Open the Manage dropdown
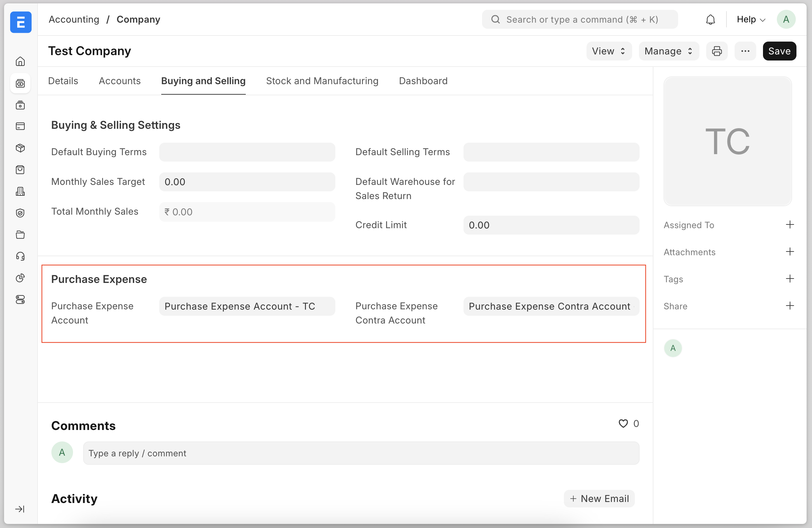 [x=668, y=51]
